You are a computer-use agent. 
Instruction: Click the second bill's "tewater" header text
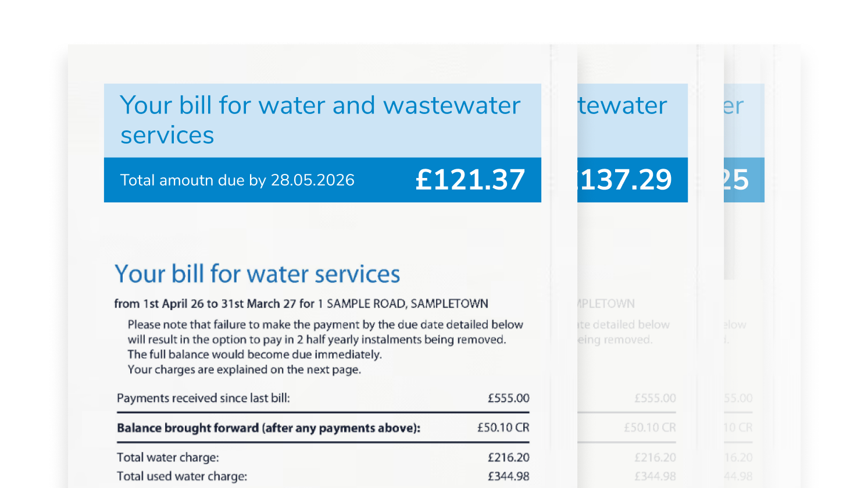[623, 105]
